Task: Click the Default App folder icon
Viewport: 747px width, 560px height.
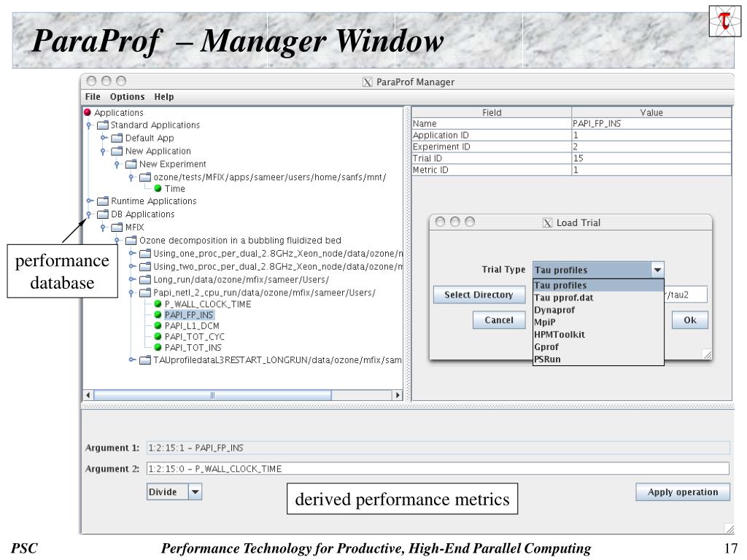Action: tap(117, 138)
